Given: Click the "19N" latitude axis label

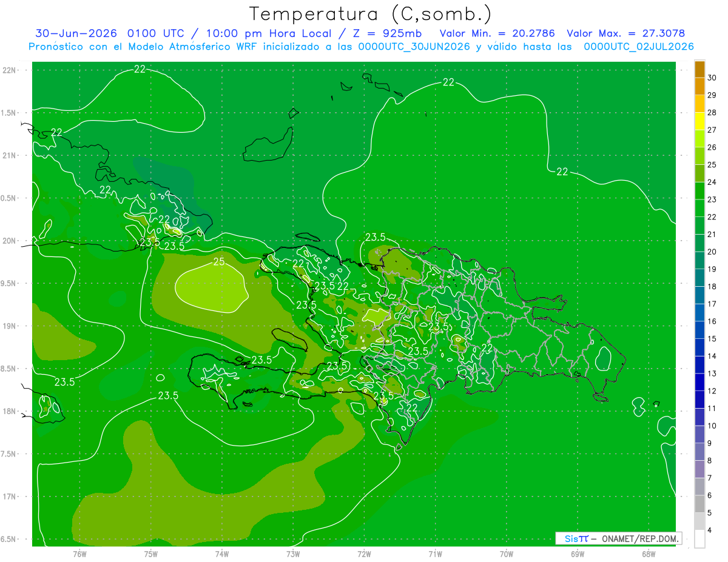Looking at the screenshot, I should 10,326.
